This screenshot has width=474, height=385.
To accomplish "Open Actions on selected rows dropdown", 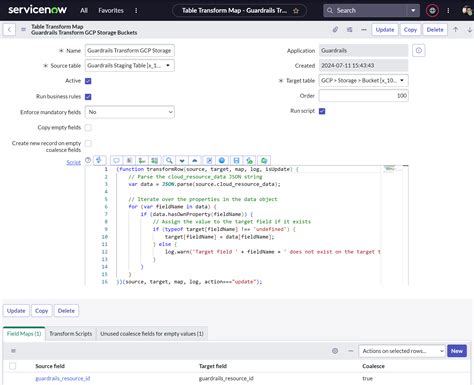I will pyautogui.click(x=402, y=351).
